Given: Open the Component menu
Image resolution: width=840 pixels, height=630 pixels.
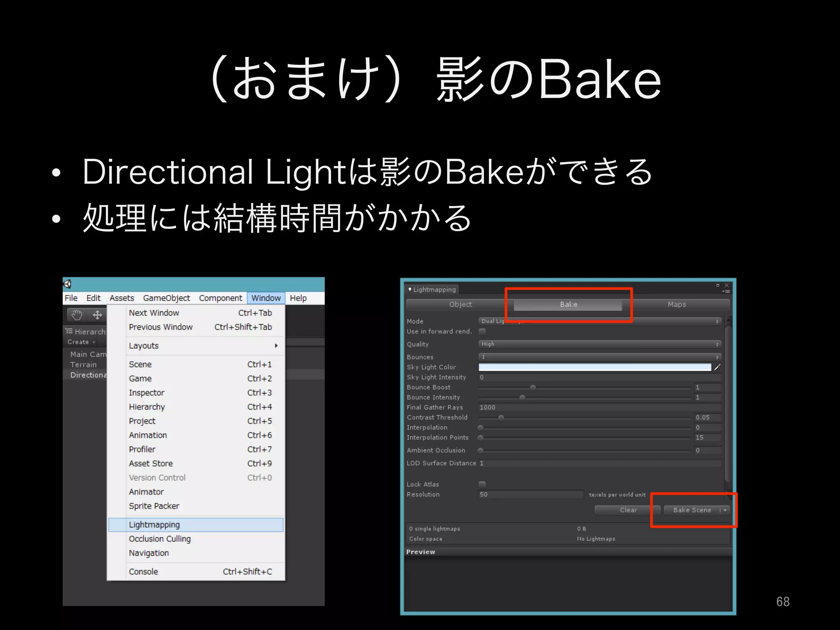Looking at the screenshot, I should (221, 298).
